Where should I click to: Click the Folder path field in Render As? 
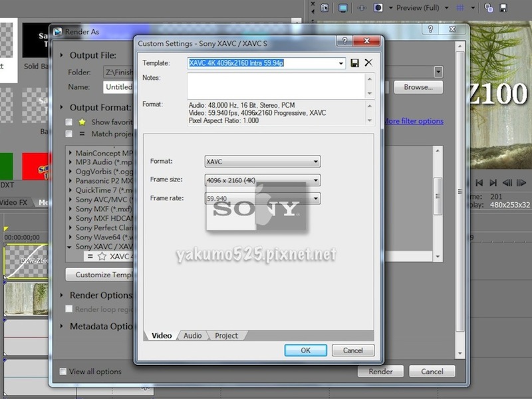click(119, 72)
